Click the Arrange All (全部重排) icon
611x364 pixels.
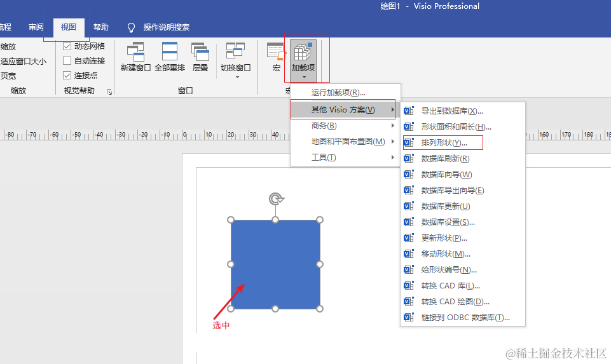point(170,52)
